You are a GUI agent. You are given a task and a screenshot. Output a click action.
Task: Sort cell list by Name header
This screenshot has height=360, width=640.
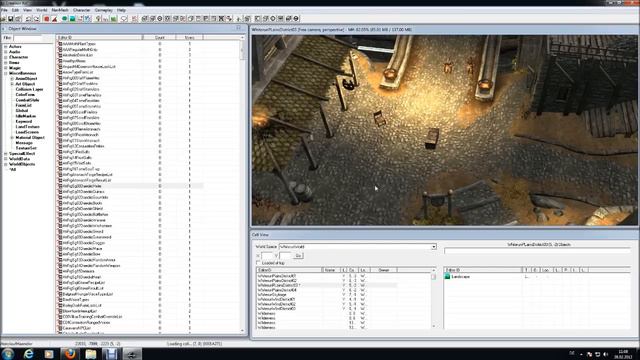coord(330,270)
